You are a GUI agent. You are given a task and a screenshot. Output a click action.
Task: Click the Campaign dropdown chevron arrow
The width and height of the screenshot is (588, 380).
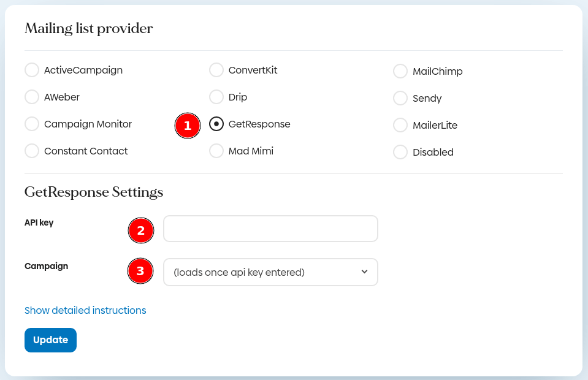pyautogui.click(x=364, y=272)
